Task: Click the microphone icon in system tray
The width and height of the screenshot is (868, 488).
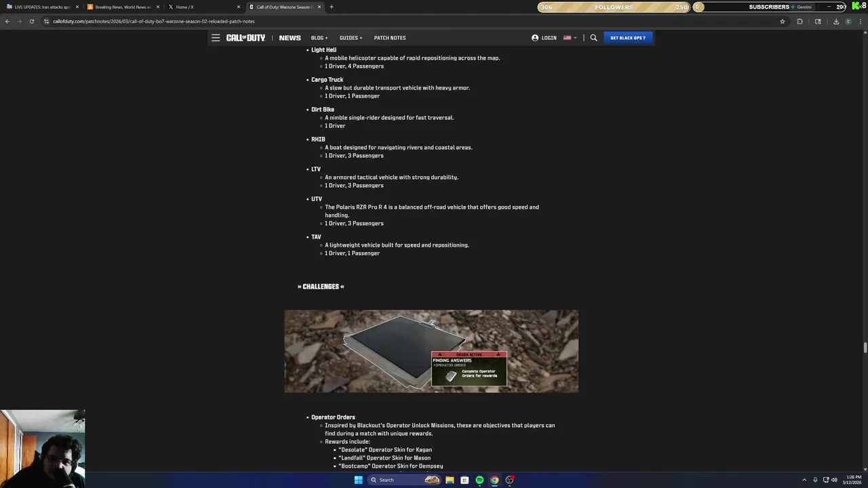Action: (x=815, y=480)
